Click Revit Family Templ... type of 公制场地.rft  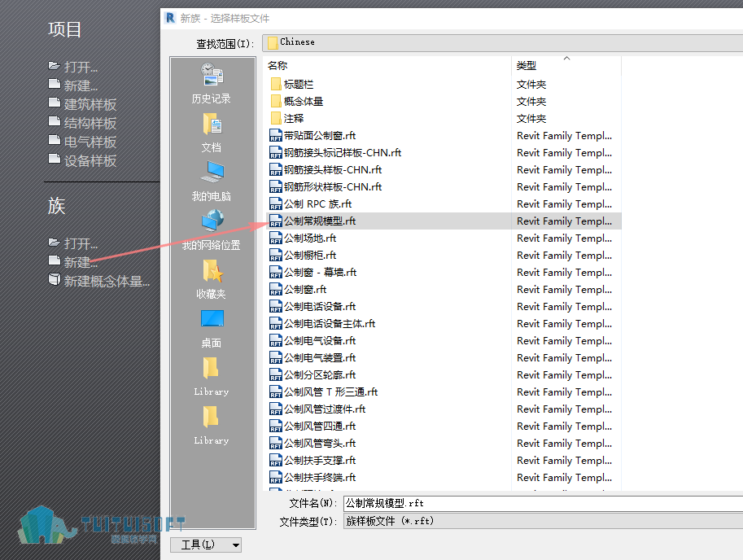tap(564, 238)
